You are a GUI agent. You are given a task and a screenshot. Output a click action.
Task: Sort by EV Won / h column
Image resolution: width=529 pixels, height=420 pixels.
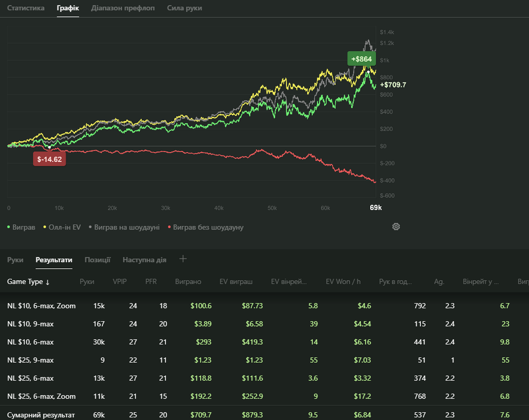click(x=343, y=282)
